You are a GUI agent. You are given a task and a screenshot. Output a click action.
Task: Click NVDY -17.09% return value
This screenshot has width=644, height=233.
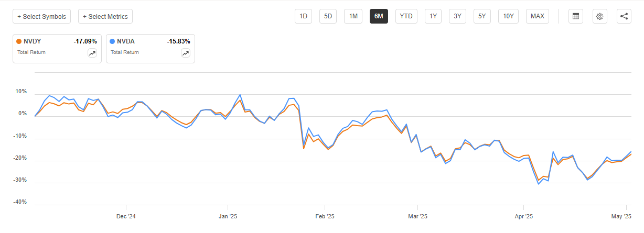(x=85, y=41)
